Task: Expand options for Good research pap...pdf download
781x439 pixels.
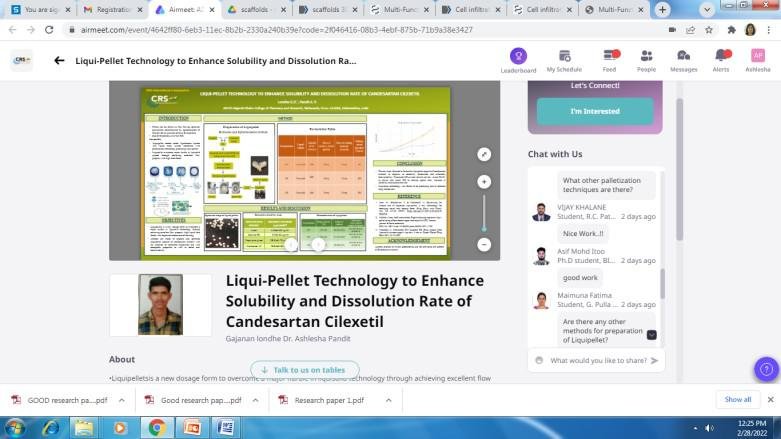Action: click(x=255, y=400)
